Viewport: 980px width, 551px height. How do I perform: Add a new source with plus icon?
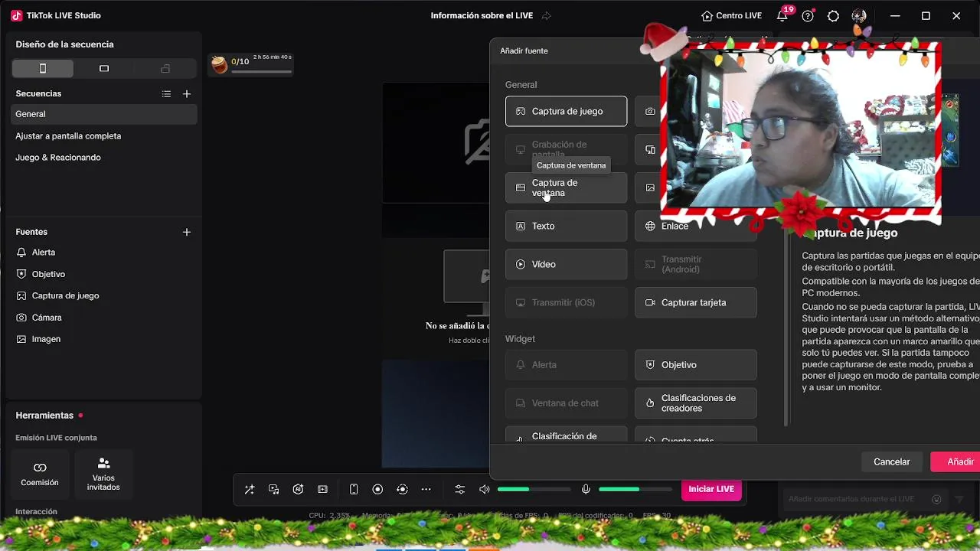tap(187, 232)
